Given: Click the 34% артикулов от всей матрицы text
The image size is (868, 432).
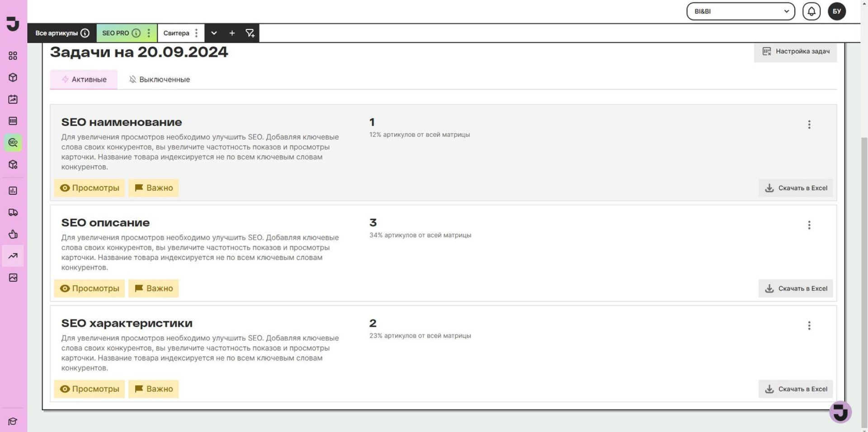Looking at the screenshot, I should pyautogui.click(x=420, y=235).
